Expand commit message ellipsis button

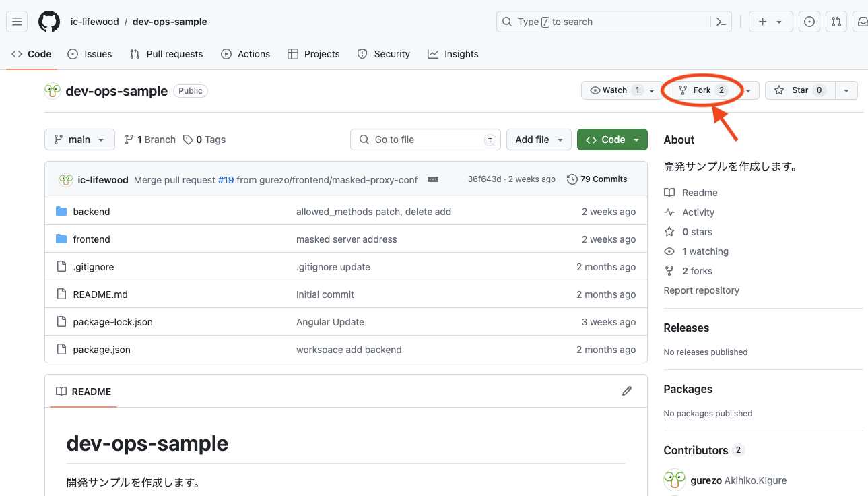point(433,179)
